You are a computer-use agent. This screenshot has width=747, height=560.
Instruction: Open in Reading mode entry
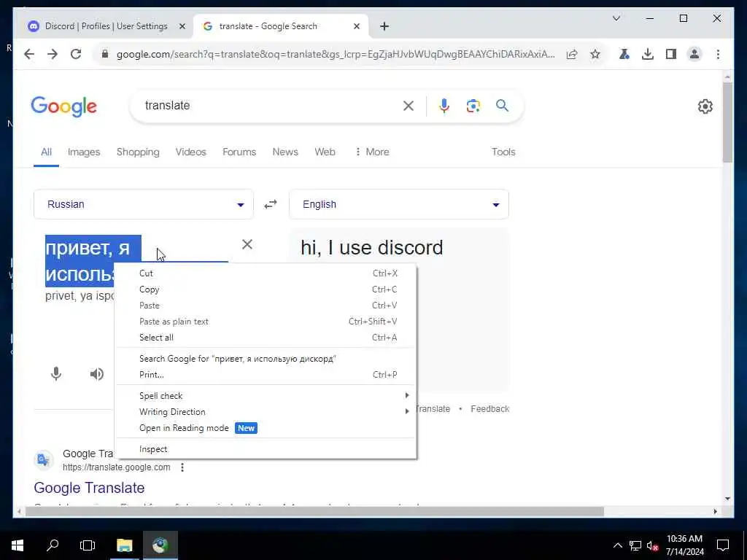[266, 428]
